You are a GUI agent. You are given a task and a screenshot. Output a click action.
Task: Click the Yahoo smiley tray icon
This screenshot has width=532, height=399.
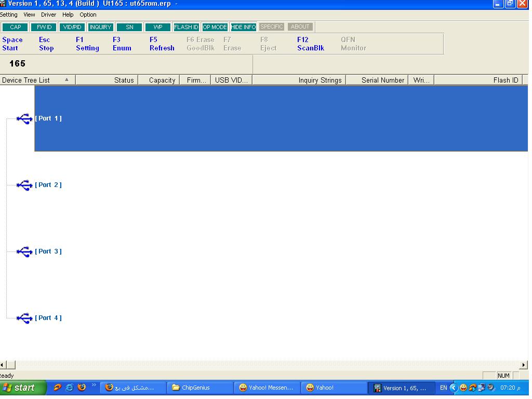tap(463, 388)
